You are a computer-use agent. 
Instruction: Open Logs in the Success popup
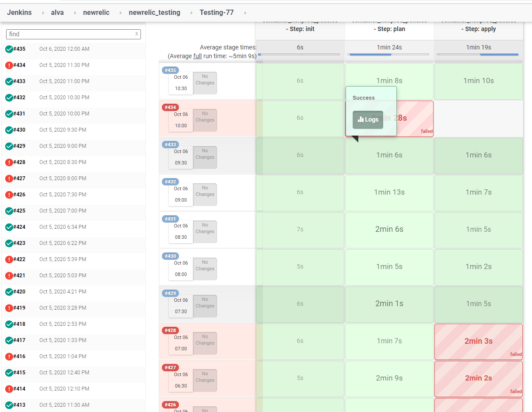(368, 120)
